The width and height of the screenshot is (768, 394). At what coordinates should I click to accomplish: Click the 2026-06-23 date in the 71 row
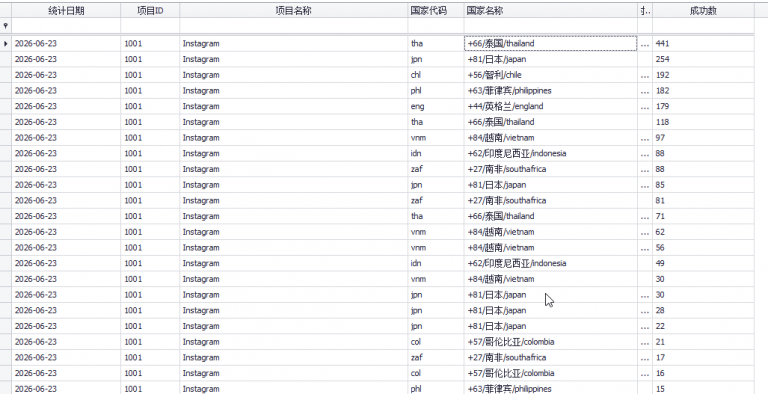pyautogui.click(x=66, y=216)
